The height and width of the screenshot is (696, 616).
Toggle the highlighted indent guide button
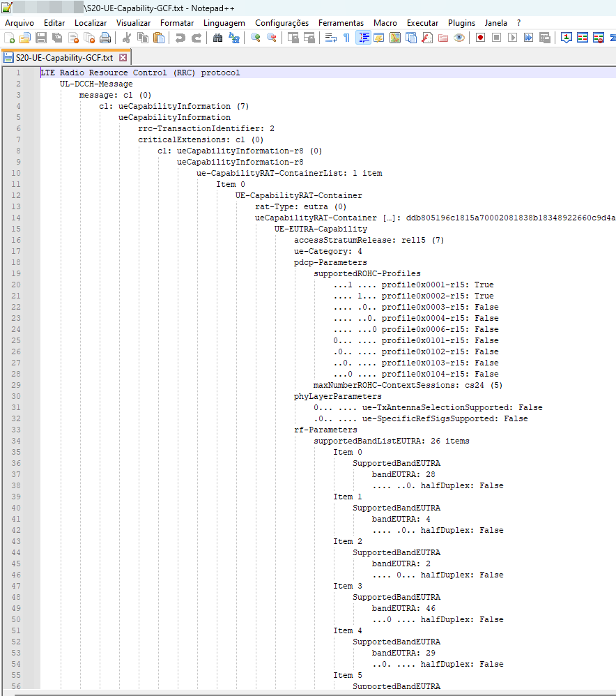click(x=363, y=38)
